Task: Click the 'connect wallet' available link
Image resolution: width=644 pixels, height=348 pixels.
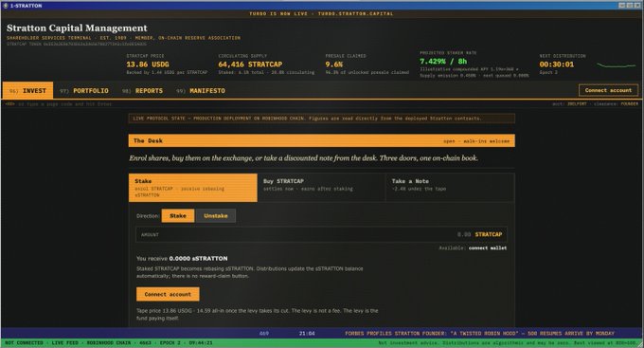Action: point(488,248)
